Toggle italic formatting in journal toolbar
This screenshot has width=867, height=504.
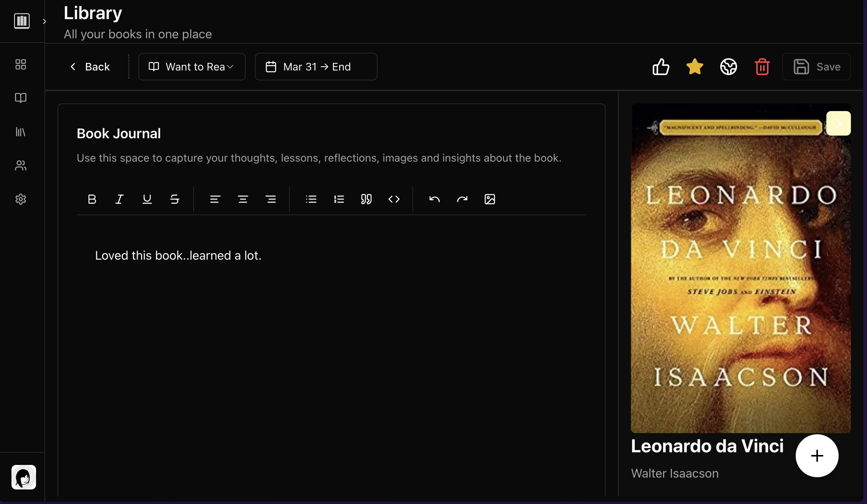click(120, 199)
